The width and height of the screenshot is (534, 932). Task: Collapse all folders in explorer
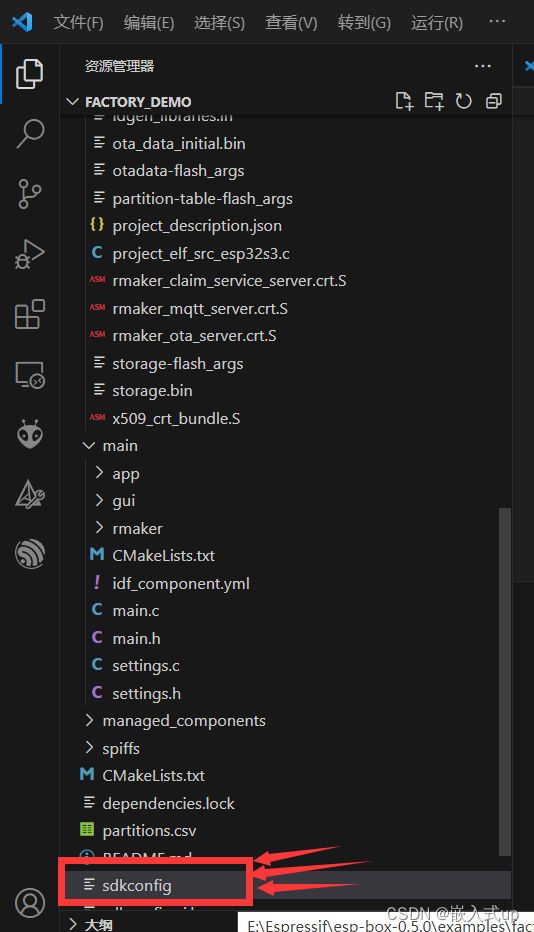pos(494,101)
